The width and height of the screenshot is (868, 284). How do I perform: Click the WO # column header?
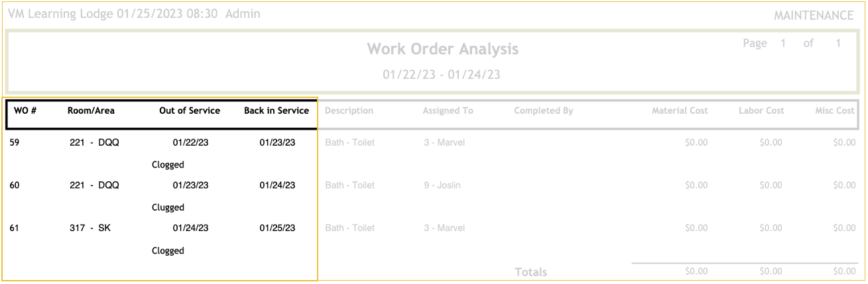(x=25, y=111)
